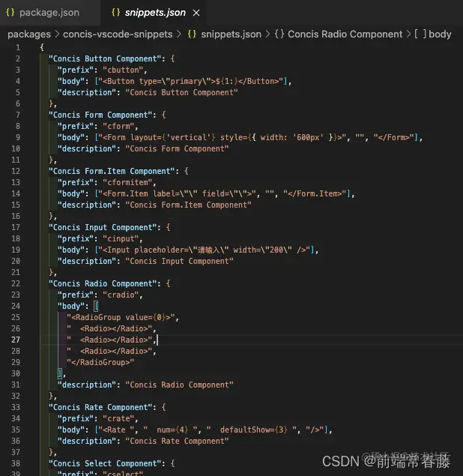Click the "Concis Rate Component" key on line 33
The height and width of the screenshot is (476, 463).
(x=100, y=407)
